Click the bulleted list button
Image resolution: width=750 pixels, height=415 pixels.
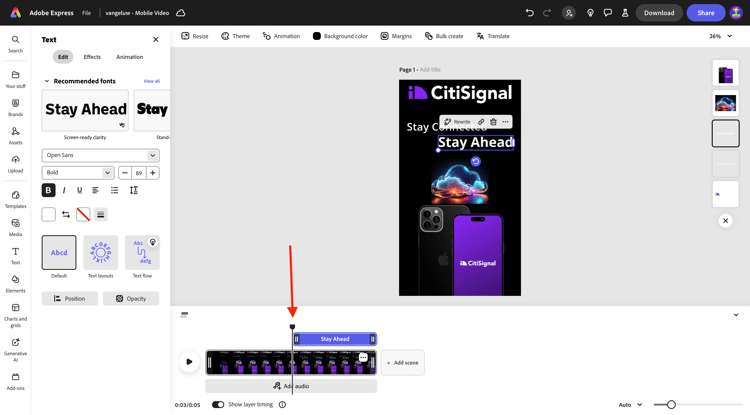[114, 190]
